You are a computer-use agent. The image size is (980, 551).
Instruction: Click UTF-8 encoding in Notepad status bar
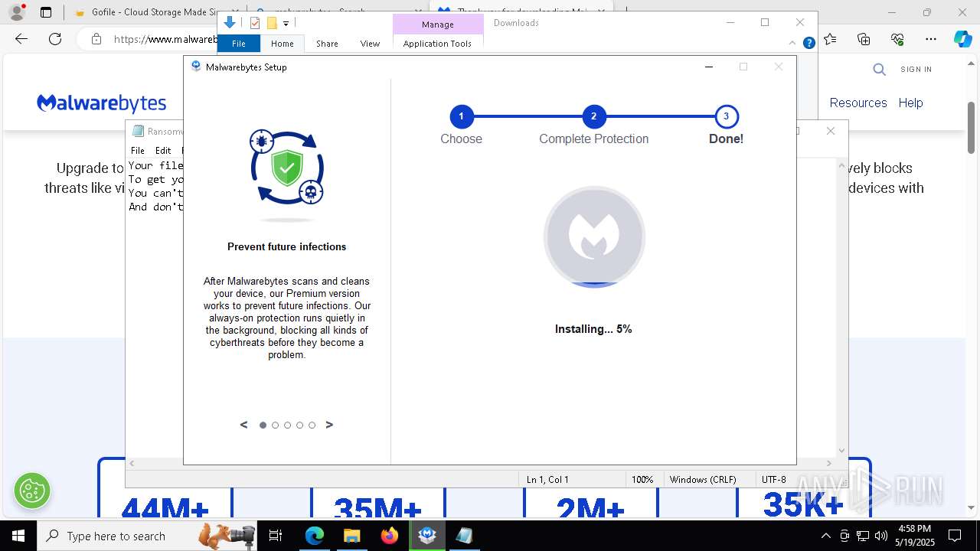[x=774, y=480]
